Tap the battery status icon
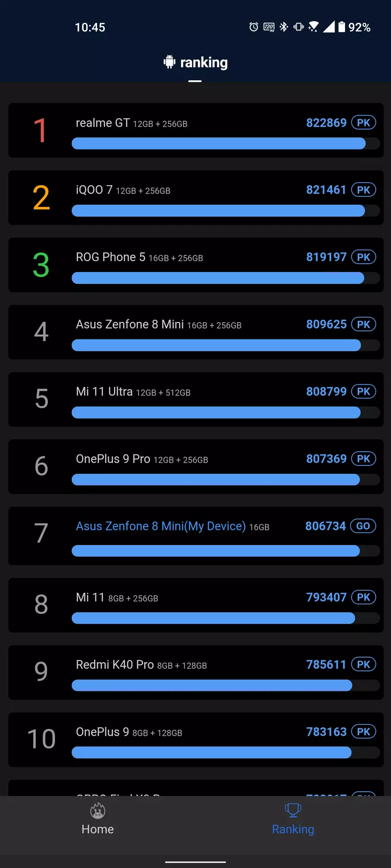This screenshot has height=868, width=391. (x=342, y=27)
